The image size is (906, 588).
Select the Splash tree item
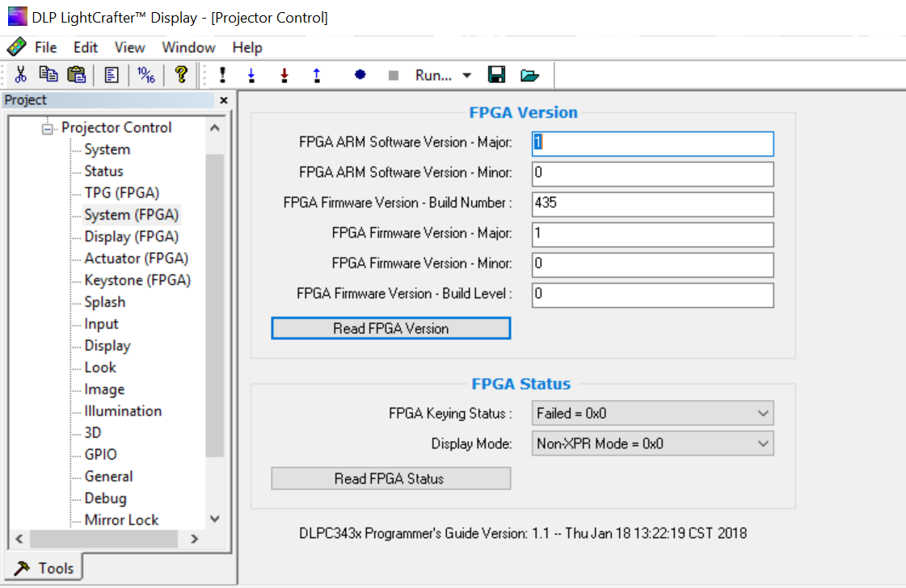tap(104, 302)
